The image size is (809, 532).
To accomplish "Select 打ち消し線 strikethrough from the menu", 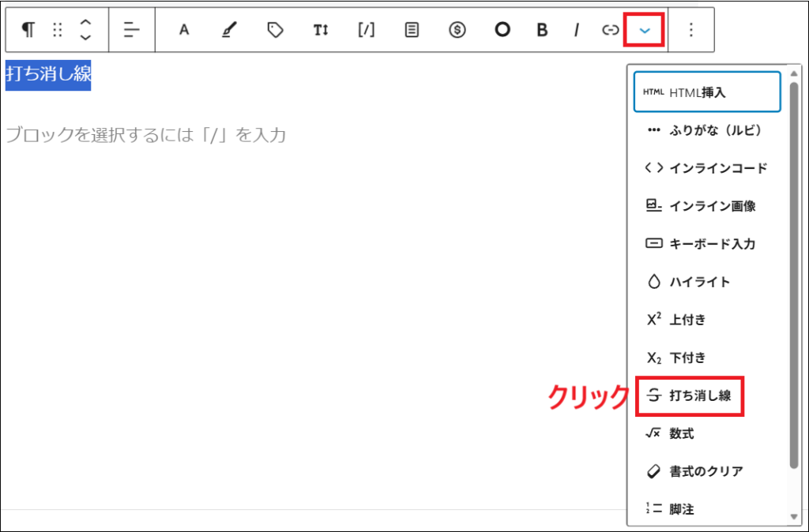I will point(690,395).
